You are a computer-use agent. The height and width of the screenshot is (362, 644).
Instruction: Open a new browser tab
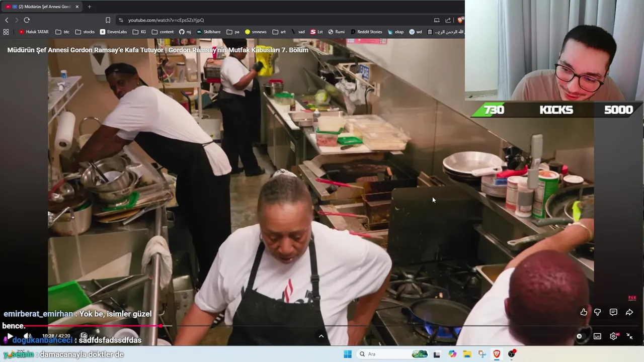90,7
